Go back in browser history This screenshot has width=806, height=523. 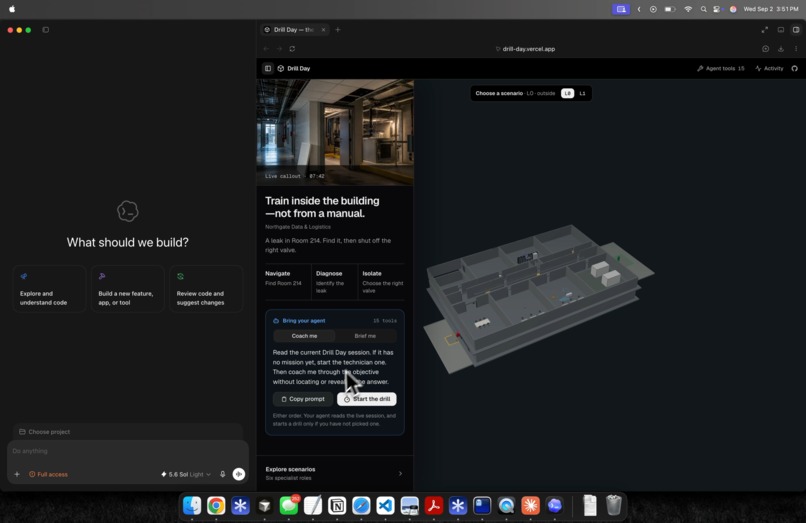click(266, 49)
